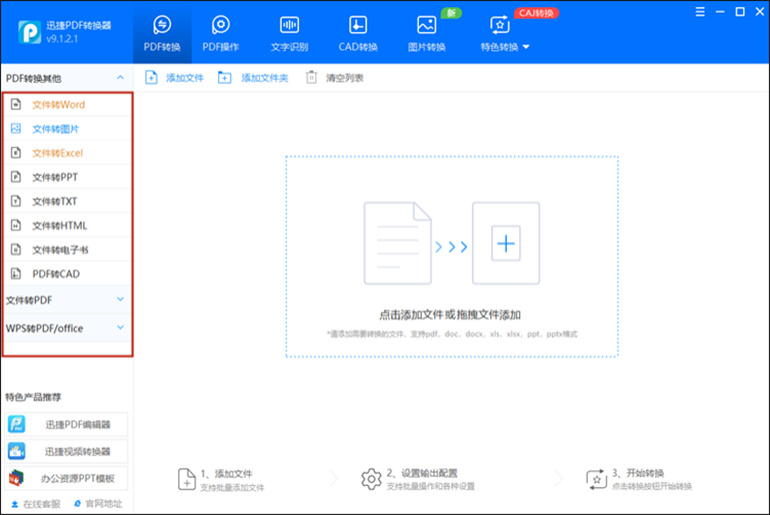Click the 文件转TXT icon
The width and height of the screenshot is (770, 515).
point(16,201)
